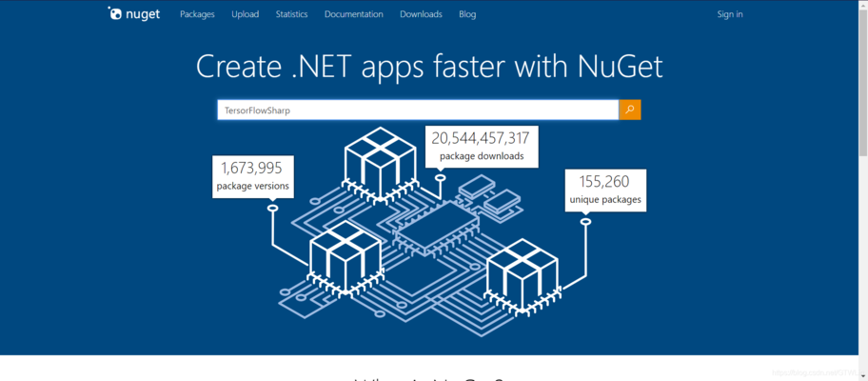Click the vertical scrollbar thumb

point(862,81)
